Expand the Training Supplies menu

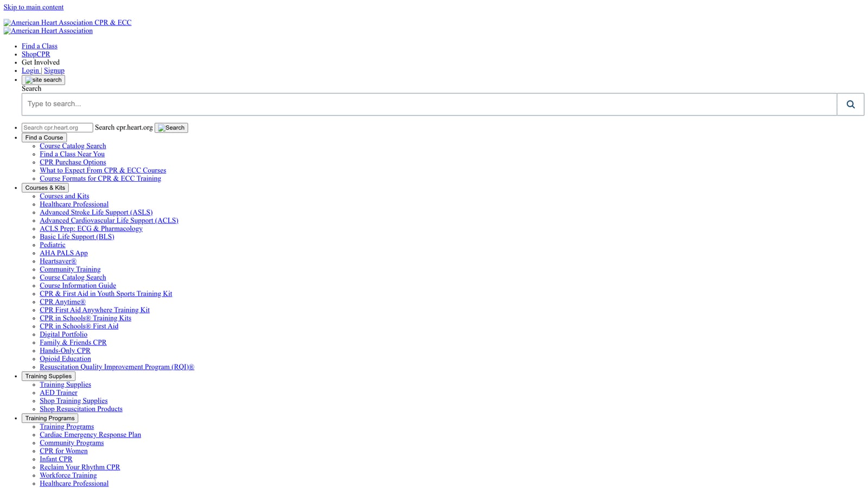tap(48, 376)
